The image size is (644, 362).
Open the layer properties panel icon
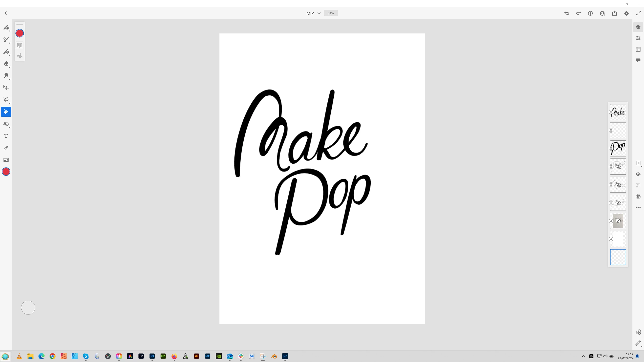pos(638,38)
